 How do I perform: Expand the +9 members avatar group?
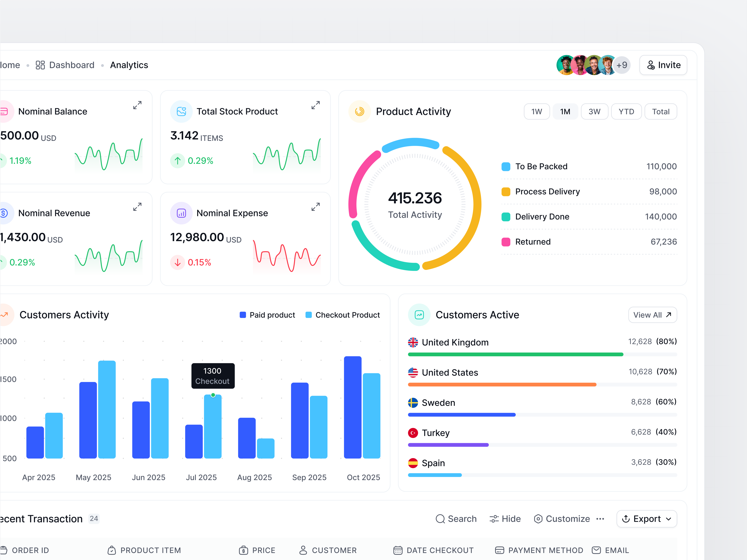pos(622,65)
